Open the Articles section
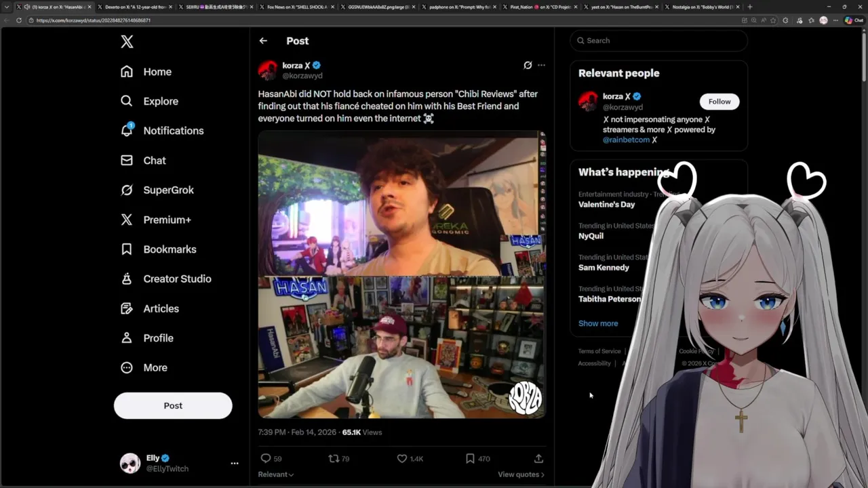Image resolution: width=868 pixels, height=488 pixels. pos(149,308)
